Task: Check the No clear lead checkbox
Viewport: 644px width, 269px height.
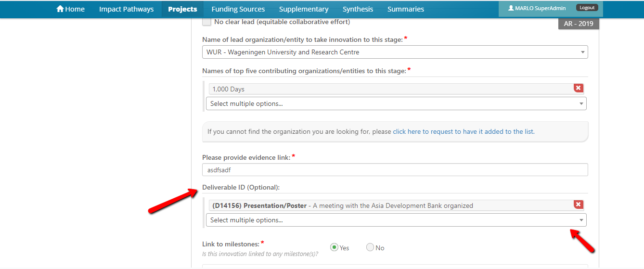Action: coord(206,22)
